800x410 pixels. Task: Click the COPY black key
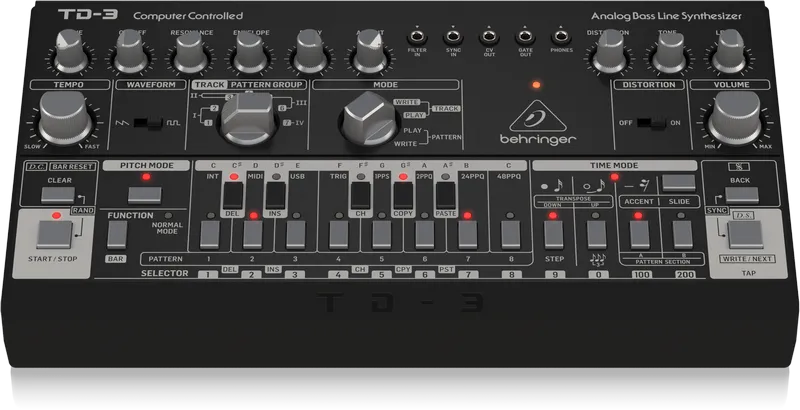403,196
